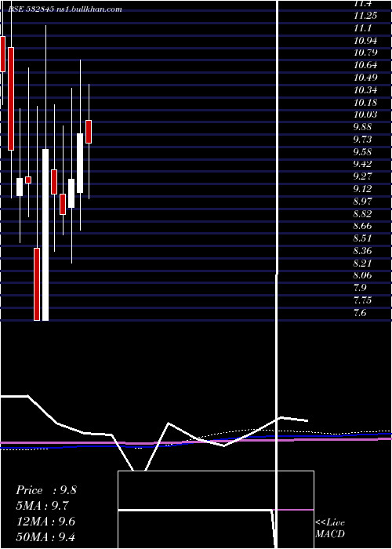Click the 8.21 price value
This screenshot has width=392, height=549.
pyautogui.click(x=362, y=264)
